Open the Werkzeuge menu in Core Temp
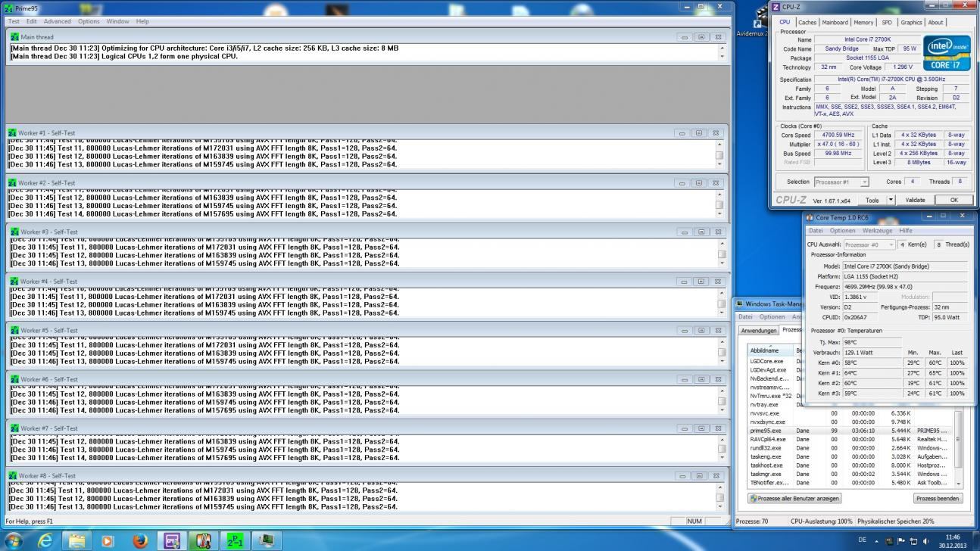 pos(877,231)
